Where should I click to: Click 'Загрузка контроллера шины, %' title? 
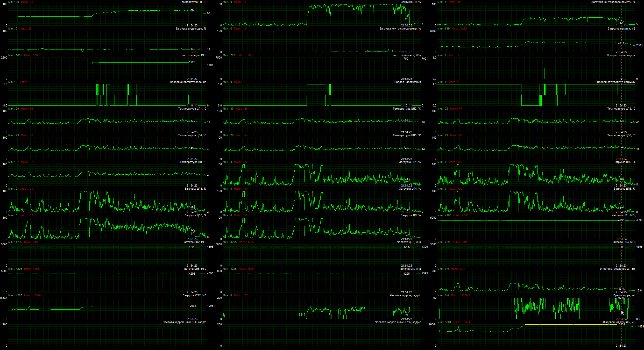[400, 28]
